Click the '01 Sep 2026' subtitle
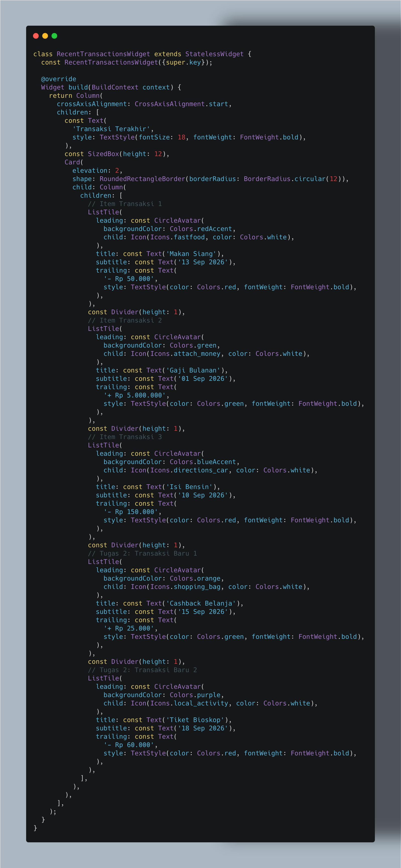The height and width of the screenshot is (868, 401). point(203,379)
